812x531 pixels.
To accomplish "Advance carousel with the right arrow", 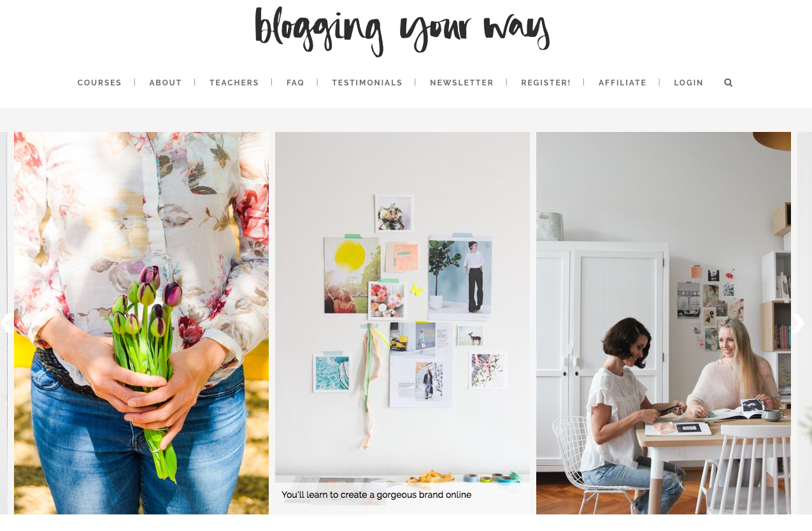I will click(798, 323).
